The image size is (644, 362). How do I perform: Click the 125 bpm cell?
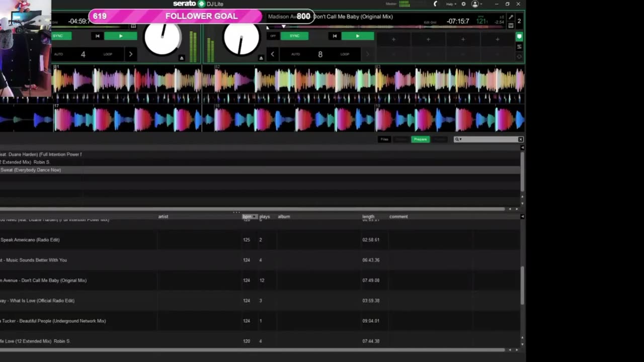(247, 240)
